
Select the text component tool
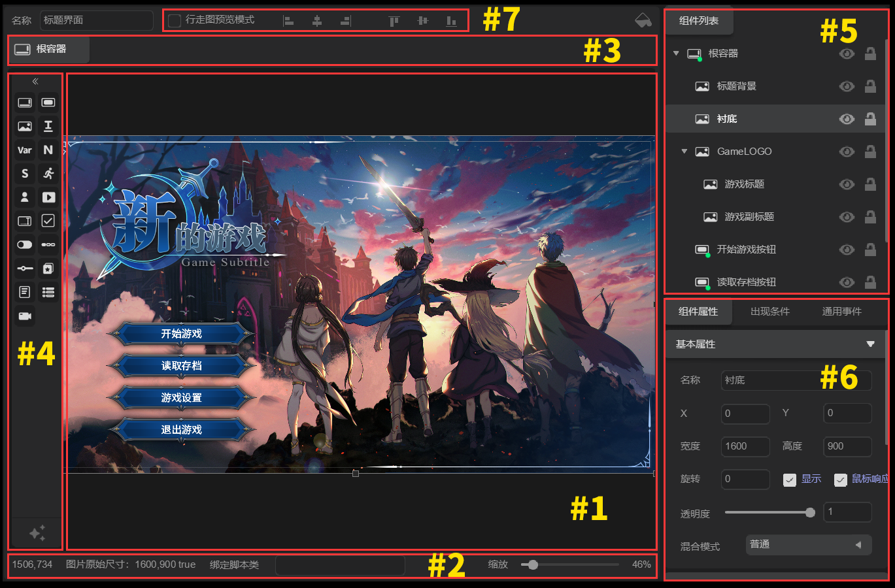(48, 126)
